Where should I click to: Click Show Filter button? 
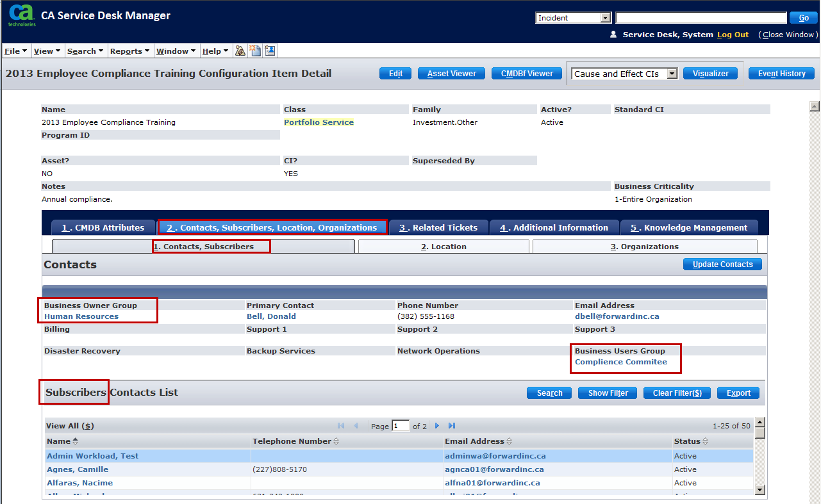click(x=608, y=393)
